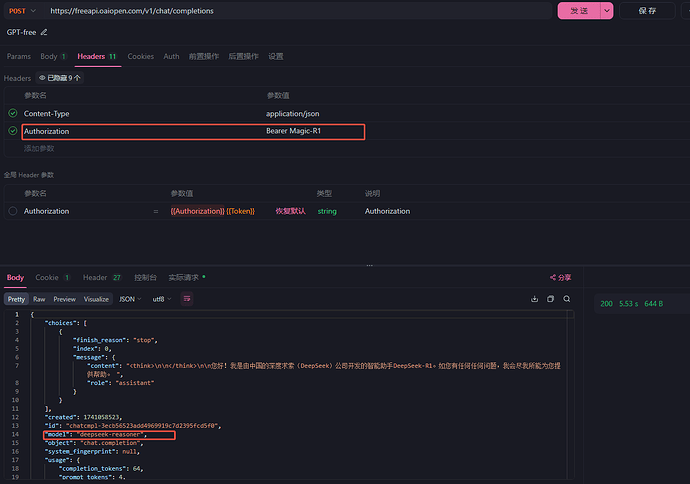Click the 200 status code text
Viewport: 690px width, 484px height.
point(606,304)
